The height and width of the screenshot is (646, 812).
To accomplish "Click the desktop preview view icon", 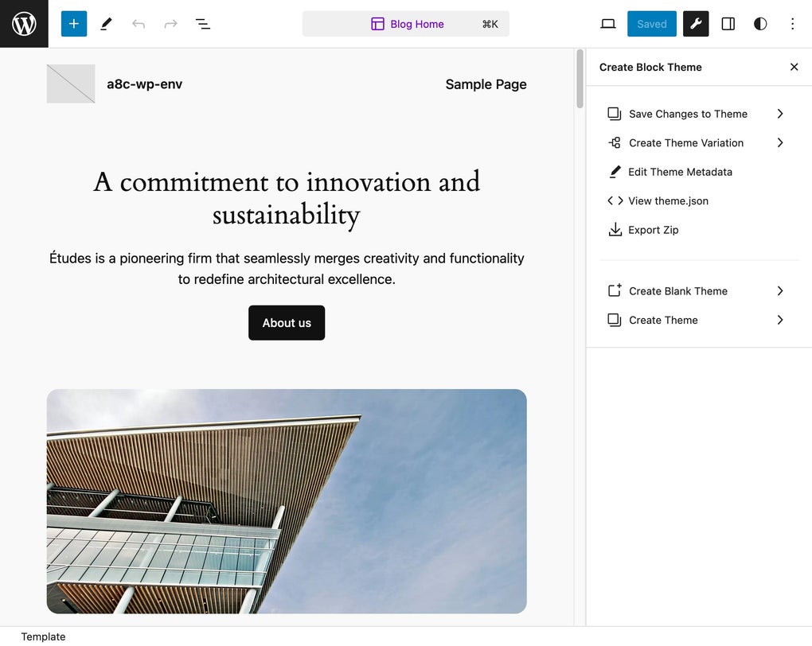I will pos(608,24).
